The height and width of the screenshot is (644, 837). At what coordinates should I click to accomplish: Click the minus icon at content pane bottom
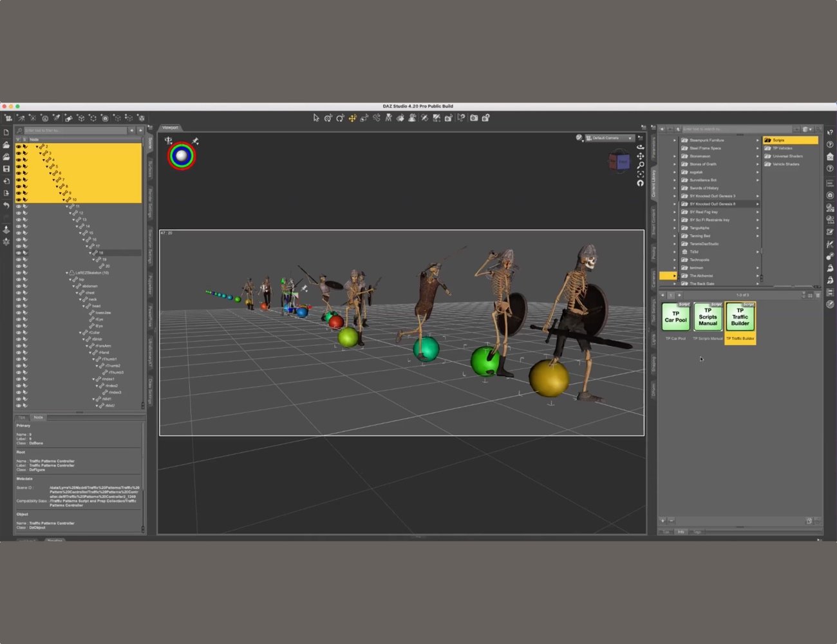click(671, 520)
